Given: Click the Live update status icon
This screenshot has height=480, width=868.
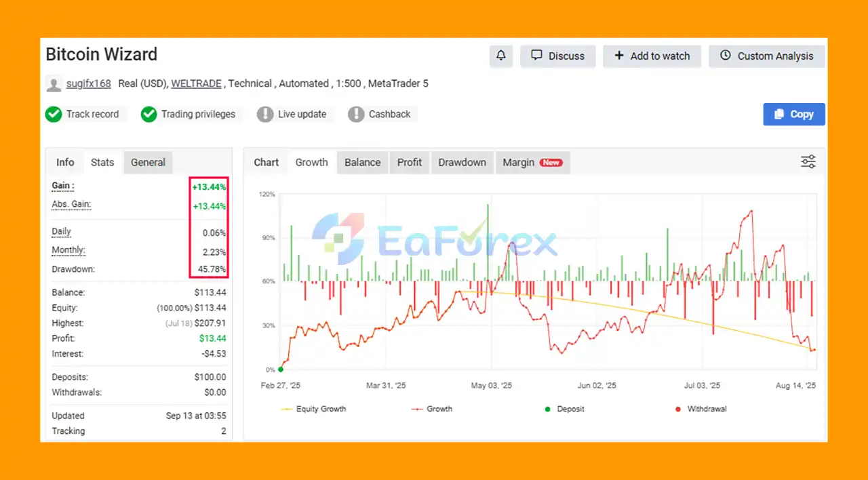Looking at the screenshot, I should [x=265, y=115].
